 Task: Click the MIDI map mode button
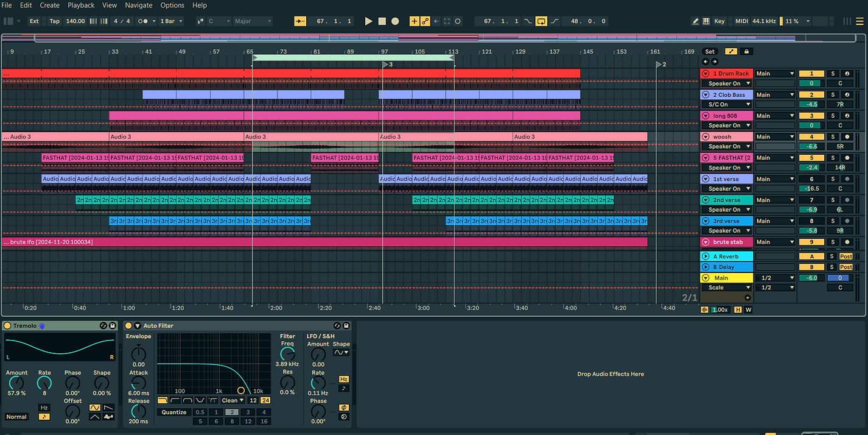click(741, 21)
